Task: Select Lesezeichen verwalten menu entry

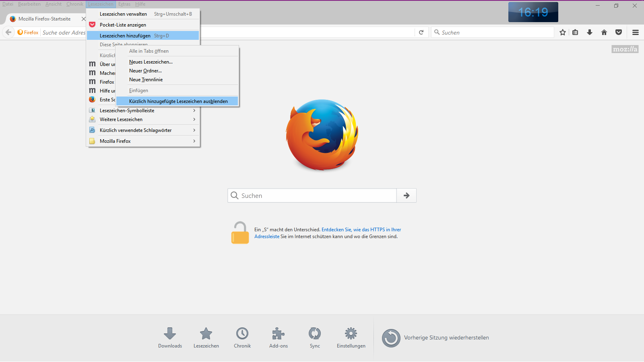Action: point(143,14)
